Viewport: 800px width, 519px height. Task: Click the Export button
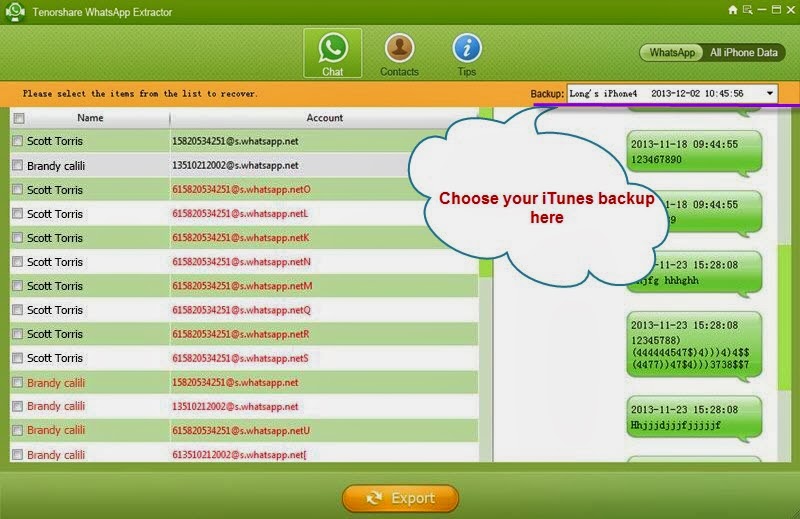tap(401, 498)
